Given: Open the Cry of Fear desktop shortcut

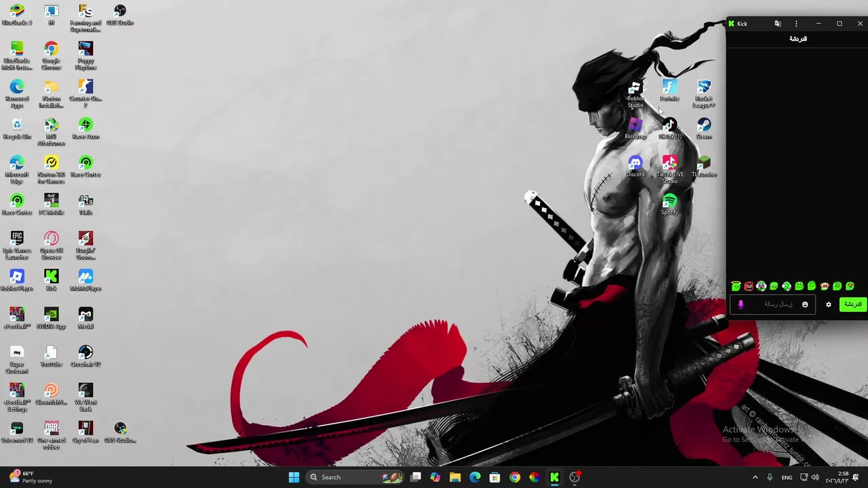Looking at the screenshot, I should coord(85,432).
